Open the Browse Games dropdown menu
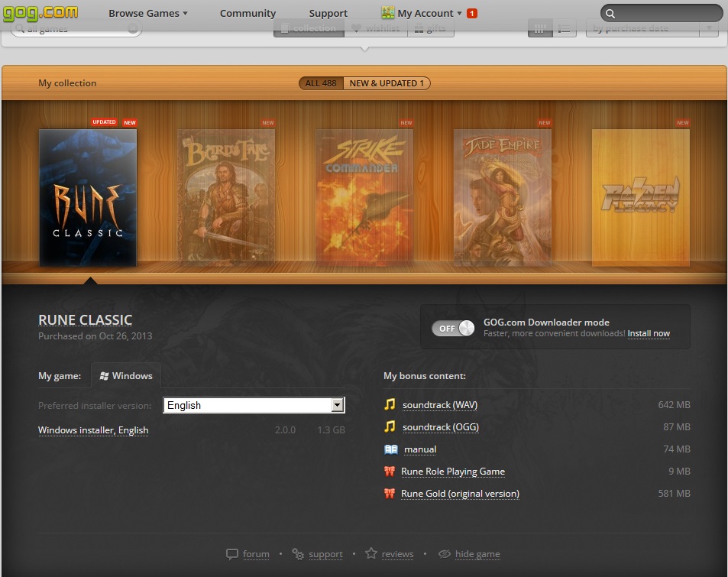Screen dimensions: 728x577 coord(148,13)
